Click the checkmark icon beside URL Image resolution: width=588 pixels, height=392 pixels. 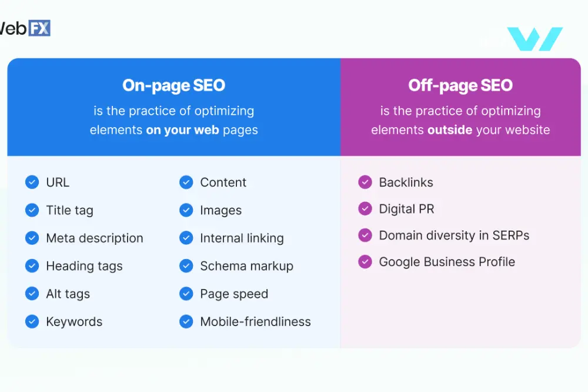tap(32, 182)
